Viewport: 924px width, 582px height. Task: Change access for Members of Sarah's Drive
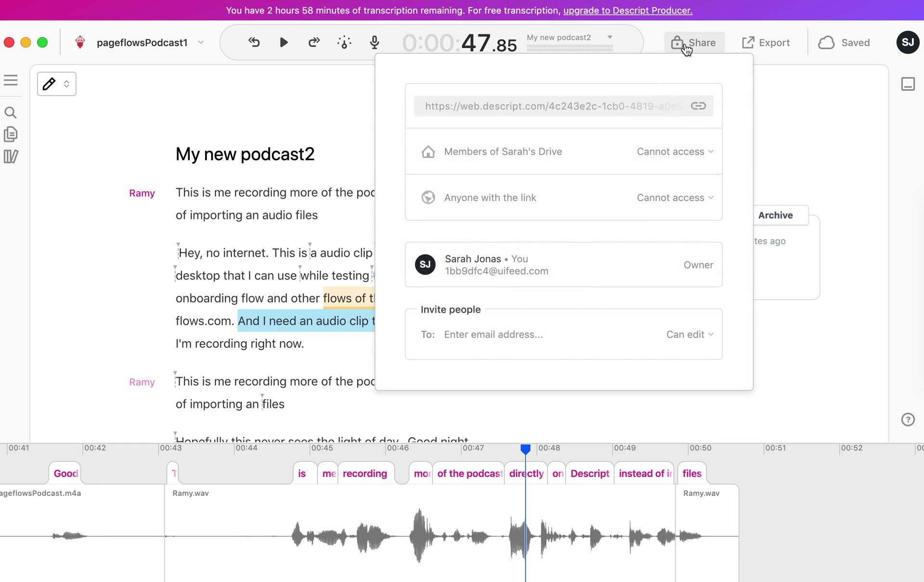[675, 152]
